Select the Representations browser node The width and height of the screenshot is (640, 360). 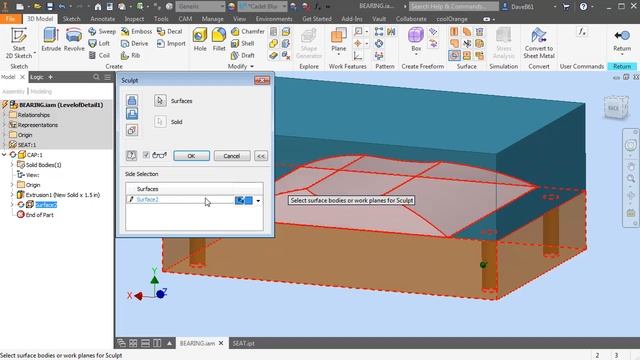click(x=38, y=125)
